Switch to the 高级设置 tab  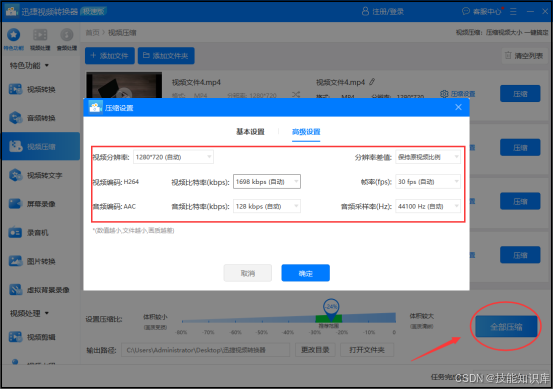tap(306, 132)
